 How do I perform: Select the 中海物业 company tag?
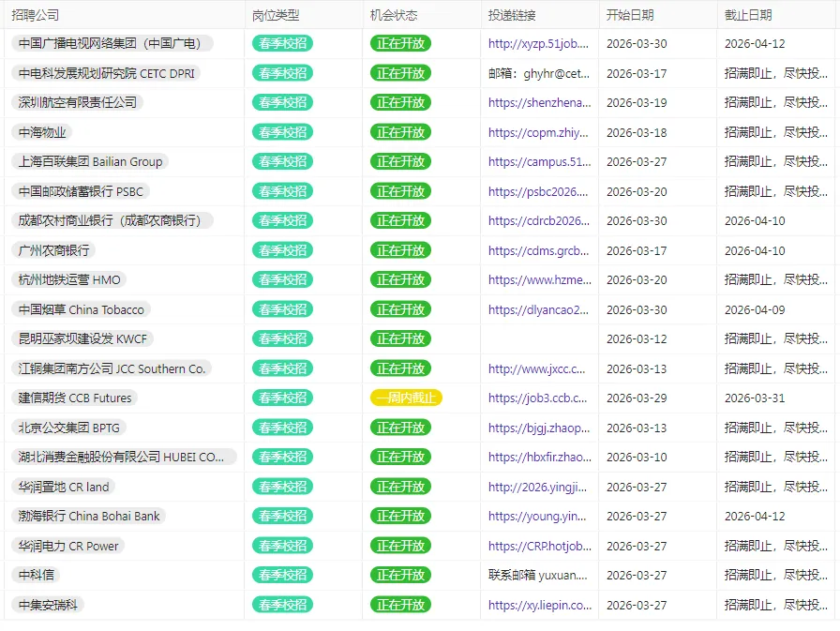42,132
